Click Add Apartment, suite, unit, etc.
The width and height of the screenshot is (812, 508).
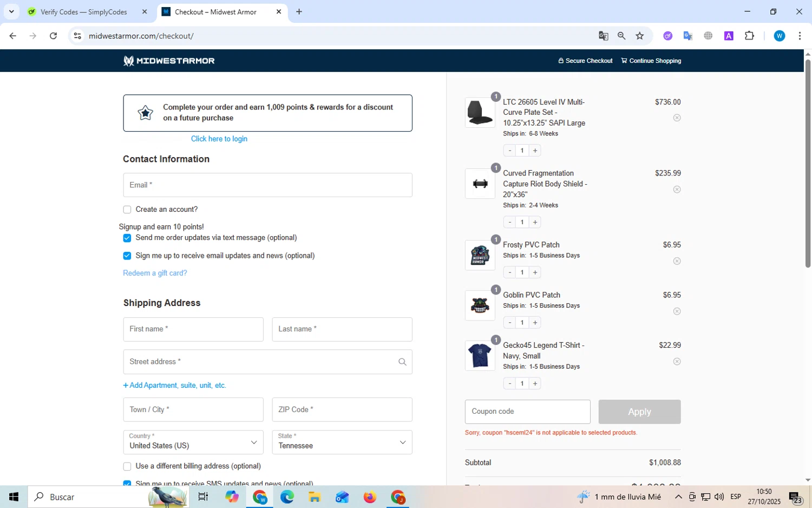pos(174,386)
